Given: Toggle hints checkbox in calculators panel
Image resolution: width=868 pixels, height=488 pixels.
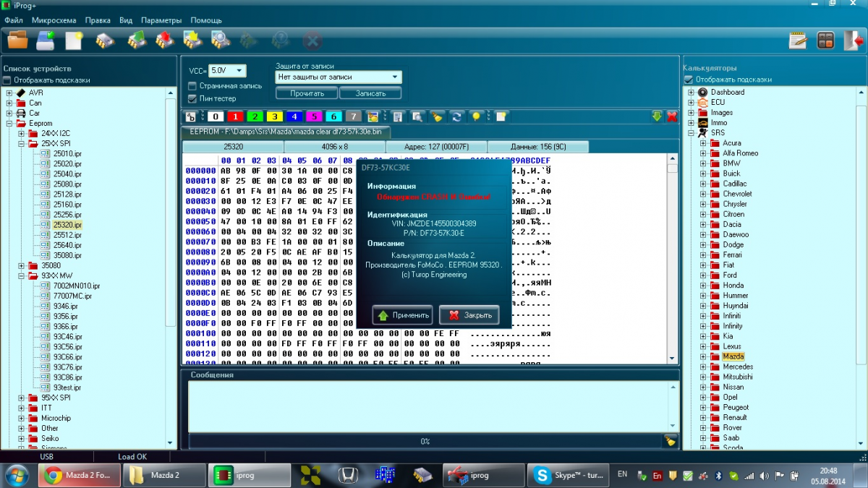Looking at the screenshot, I should pyautogui.click(x=687, y=80).
